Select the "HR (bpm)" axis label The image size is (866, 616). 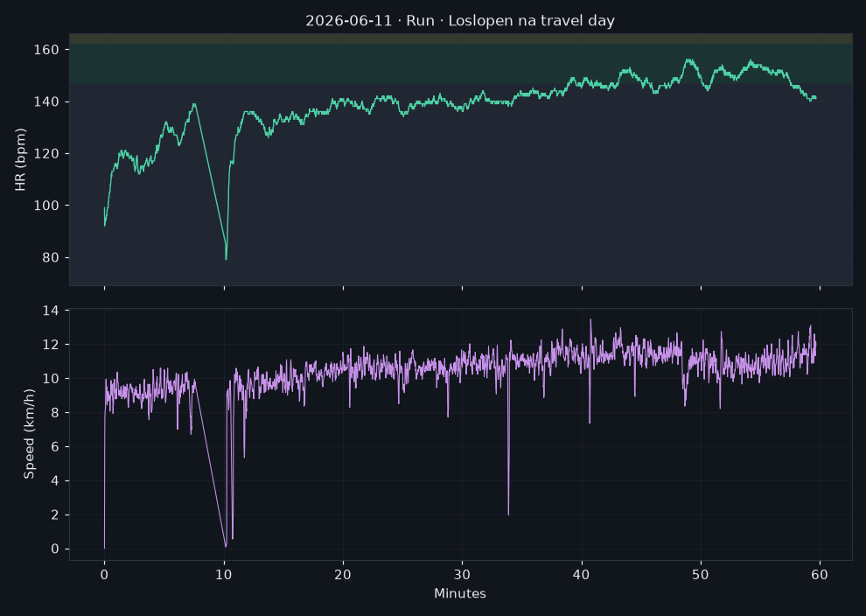click(x=20, y=159)
